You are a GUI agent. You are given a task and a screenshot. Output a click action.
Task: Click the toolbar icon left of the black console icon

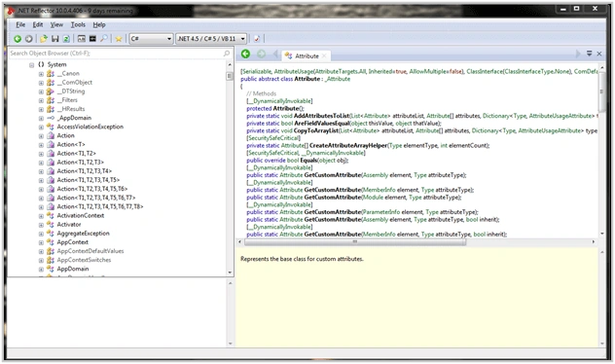coord(81,38)
